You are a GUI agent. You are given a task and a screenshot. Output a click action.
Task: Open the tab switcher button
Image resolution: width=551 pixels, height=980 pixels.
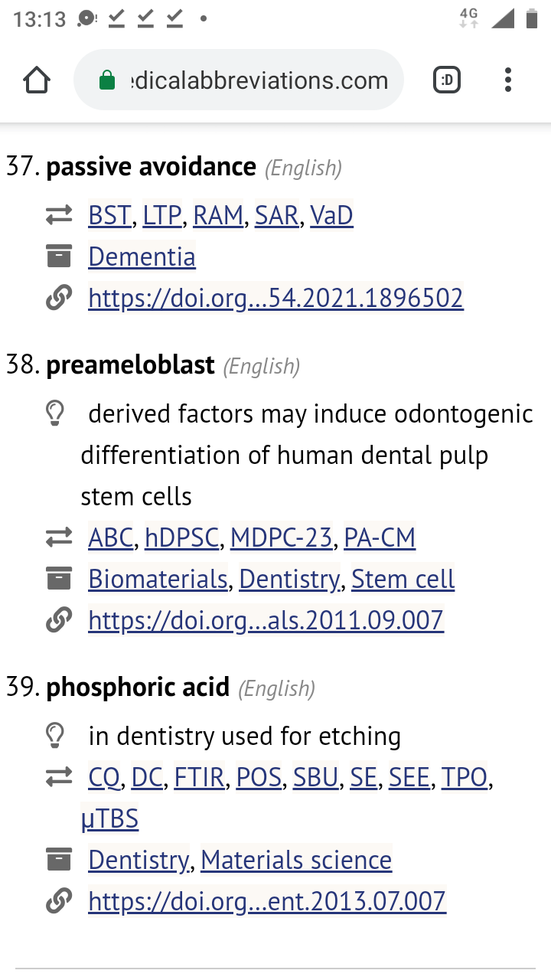[447, 80]
